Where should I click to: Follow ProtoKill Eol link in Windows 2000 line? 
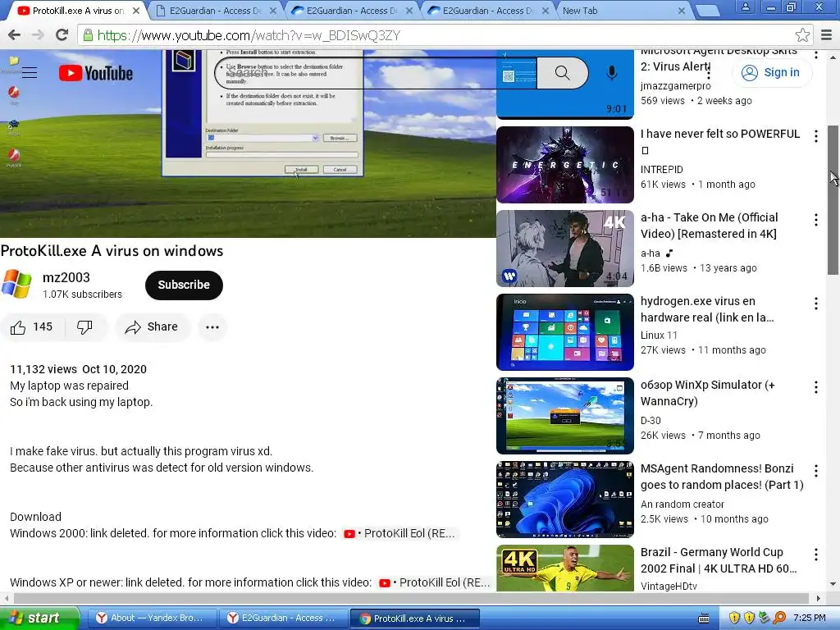(399, 533)
